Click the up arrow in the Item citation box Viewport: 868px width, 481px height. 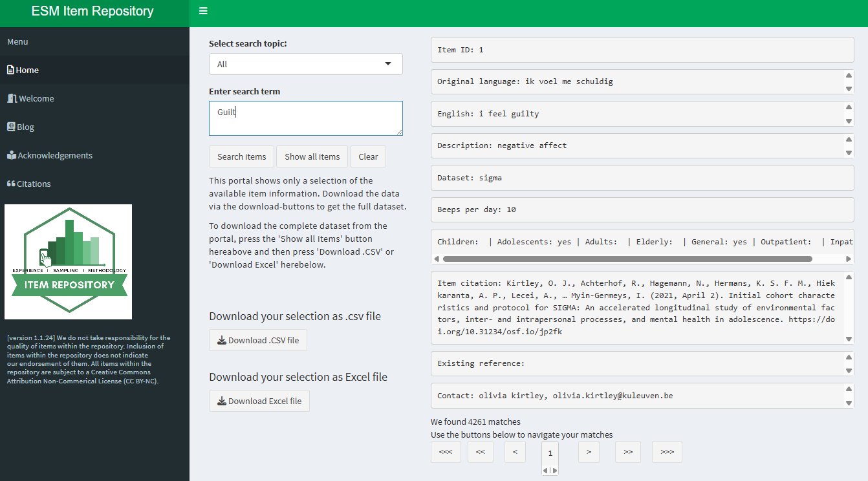tap(849, 276)
